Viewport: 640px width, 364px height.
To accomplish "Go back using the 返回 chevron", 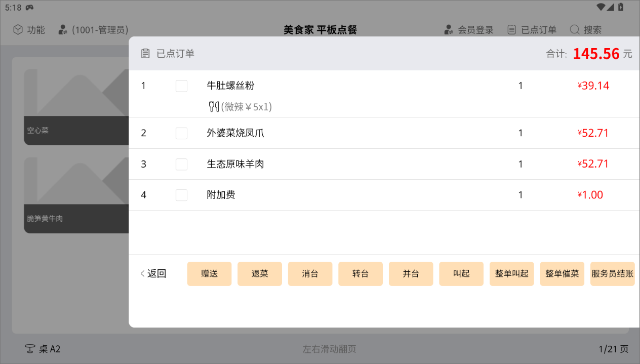I will (x=142, y=274).
